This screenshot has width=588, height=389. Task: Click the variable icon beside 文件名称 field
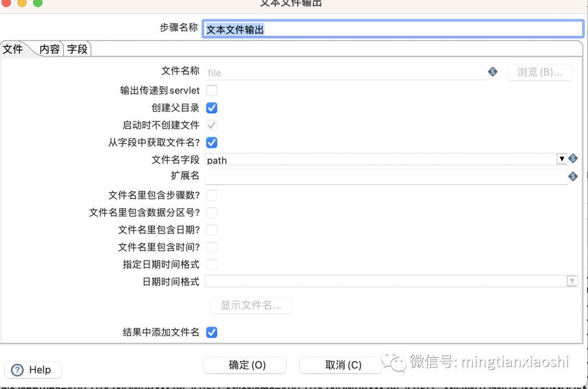point(493,71)
